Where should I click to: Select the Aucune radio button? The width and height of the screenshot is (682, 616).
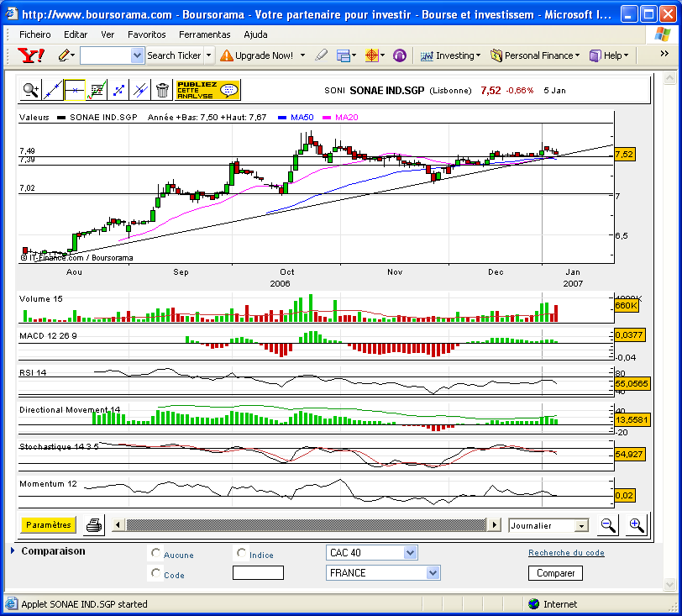click(155, 554)
